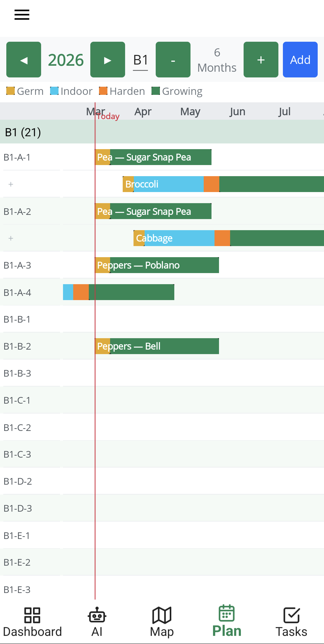Image resolution: width=324 pixels, height=644 pixels.
Task: Click the next year arrow
Action: pos(107,59)
